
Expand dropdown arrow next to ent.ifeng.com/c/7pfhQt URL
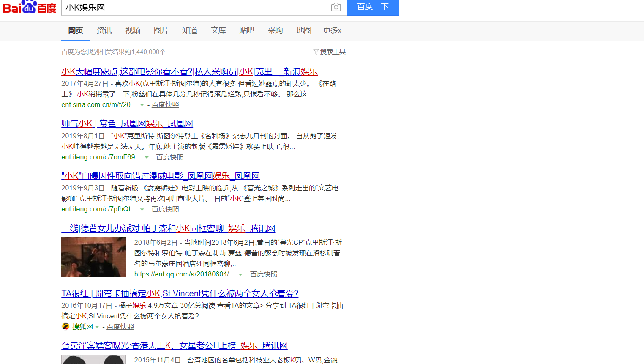[142, 209]
